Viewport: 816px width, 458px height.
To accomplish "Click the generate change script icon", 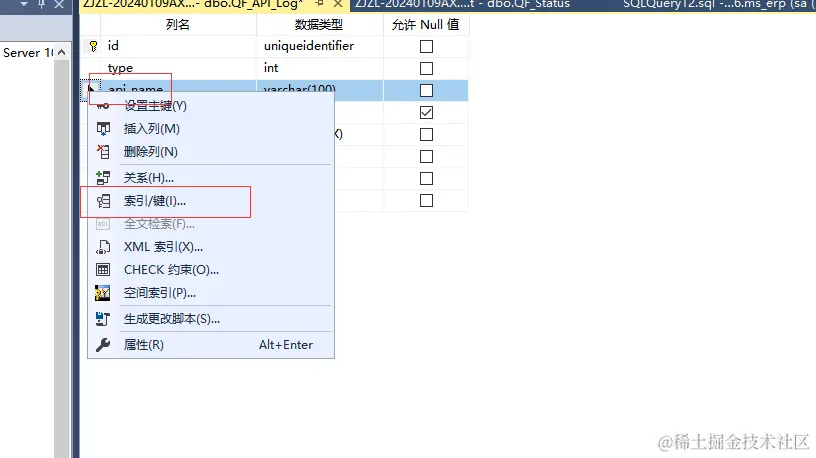I will click(x=103, y=319).
